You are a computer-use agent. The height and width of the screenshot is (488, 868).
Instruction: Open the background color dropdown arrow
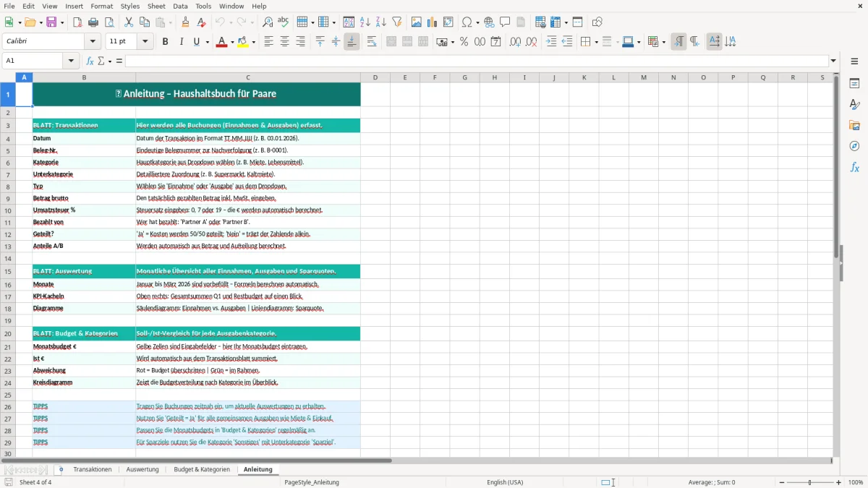click(x=253, y=42)
